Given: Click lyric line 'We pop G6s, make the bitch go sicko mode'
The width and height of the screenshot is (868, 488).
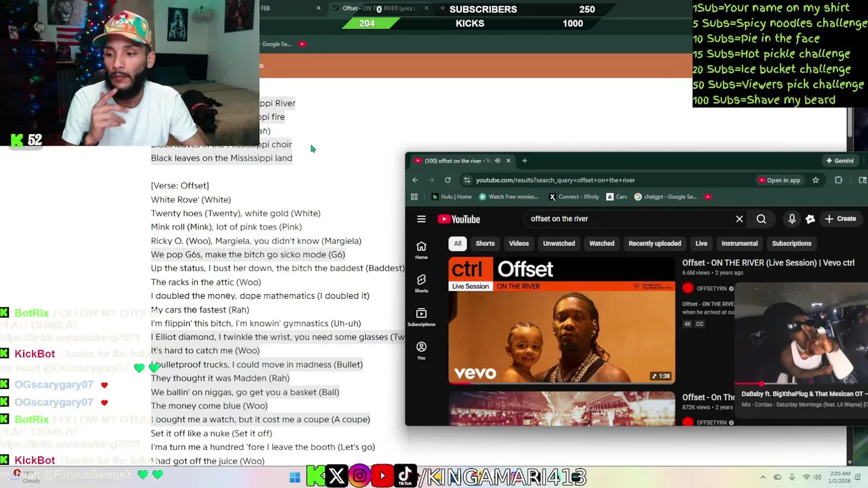Looking at the screenshot, I should point(248,254).
